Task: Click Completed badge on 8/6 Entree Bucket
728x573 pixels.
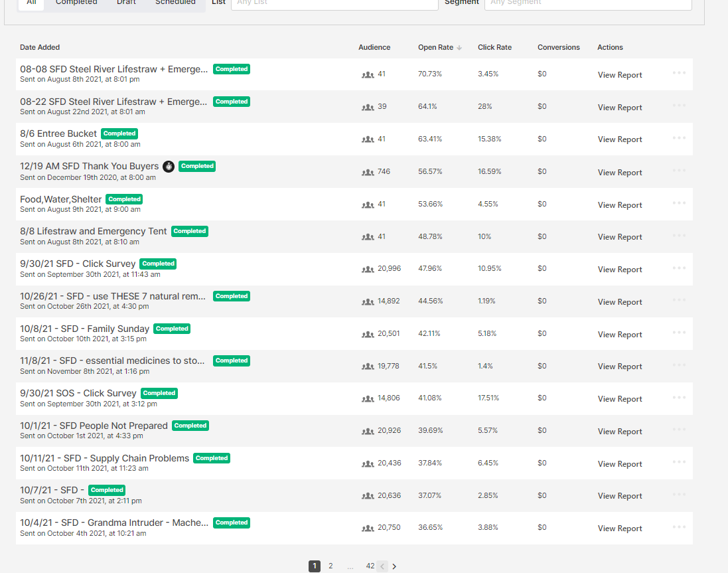Action: [119, 133]
